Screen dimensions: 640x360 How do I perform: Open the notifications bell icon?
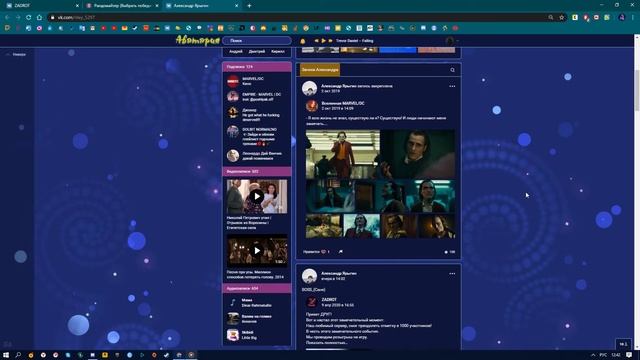[x=302, y=41]
